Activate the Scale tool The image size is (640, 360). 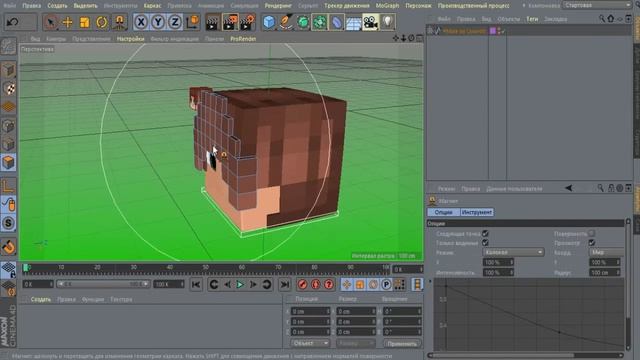click(85, 22)
